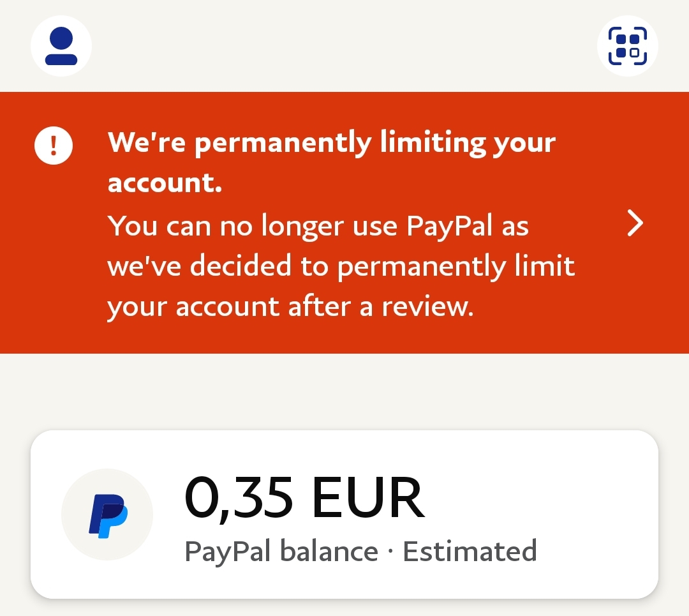Tap the QR code scanner icon
Viewport: 689px width, 616px height.
[x=628, y=46]
